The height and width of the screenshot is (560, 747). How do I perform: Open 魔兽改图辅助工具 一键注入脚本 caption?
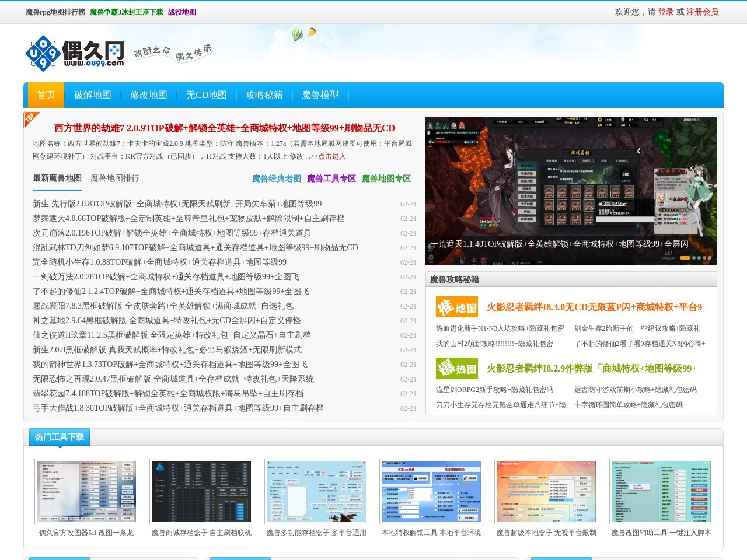point(661,533)
